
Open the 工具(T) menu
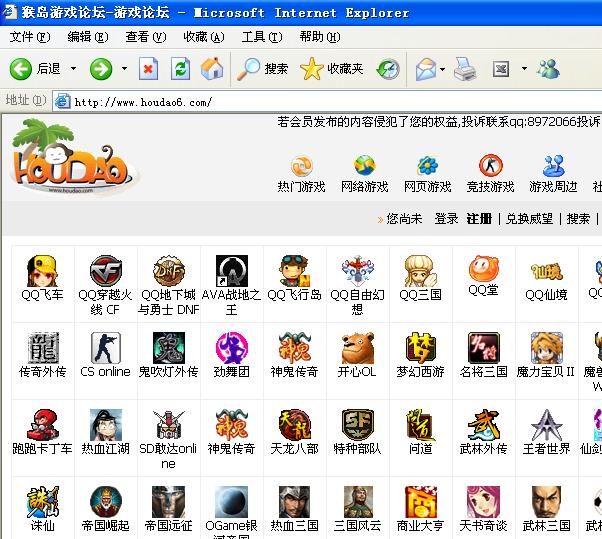262,37
